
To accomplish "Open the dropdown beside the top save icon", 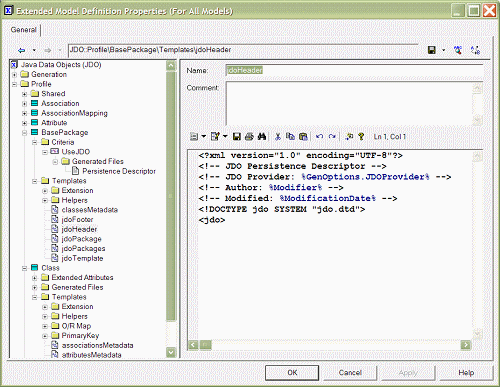I will coord(443,50).
